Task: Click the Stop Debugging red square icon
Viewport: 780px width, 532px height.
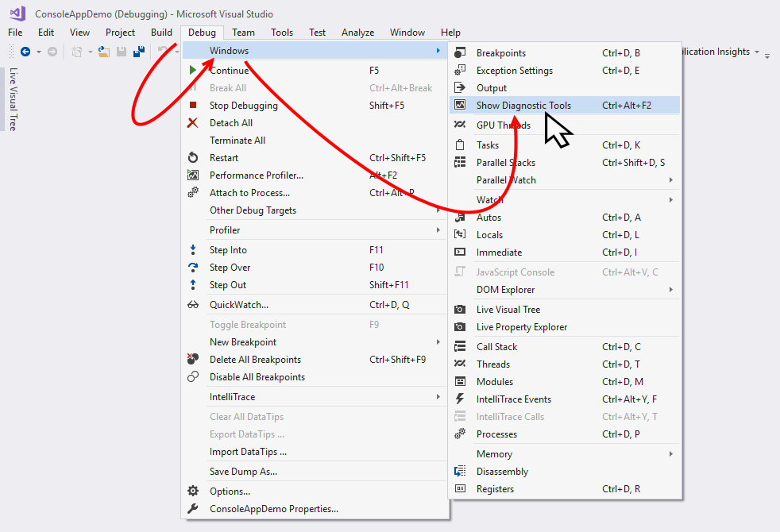Action: pyautogui.click(x=193, y=105)
